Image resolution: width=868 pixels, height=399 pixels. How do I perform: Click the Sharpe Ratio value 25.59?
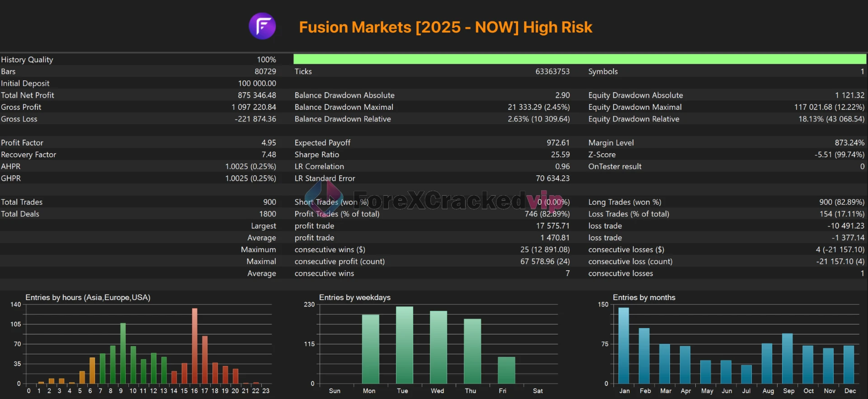coord(560,155)
